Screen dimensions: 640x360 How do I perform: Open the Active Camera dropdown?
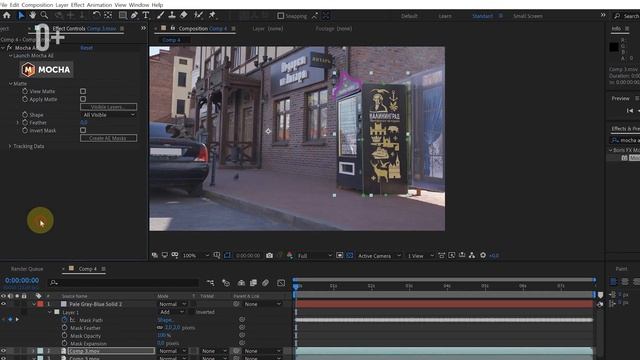point(379,256)
